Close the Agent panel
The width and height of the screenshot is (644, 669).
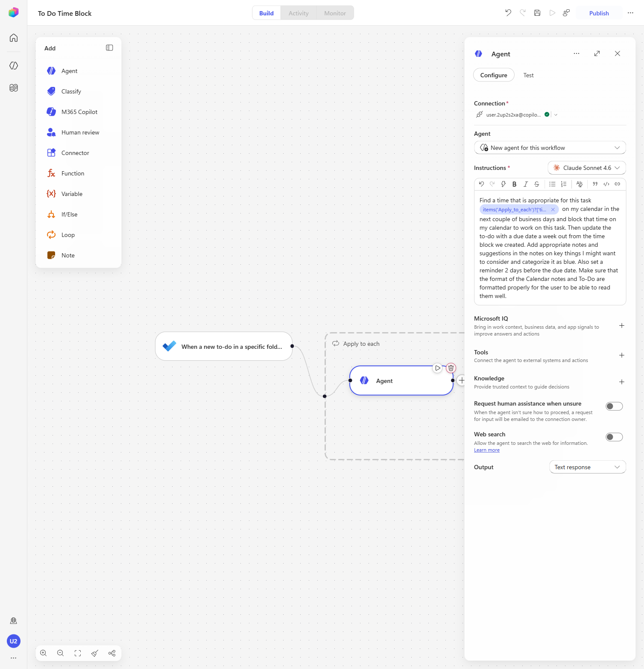[618, 53]
